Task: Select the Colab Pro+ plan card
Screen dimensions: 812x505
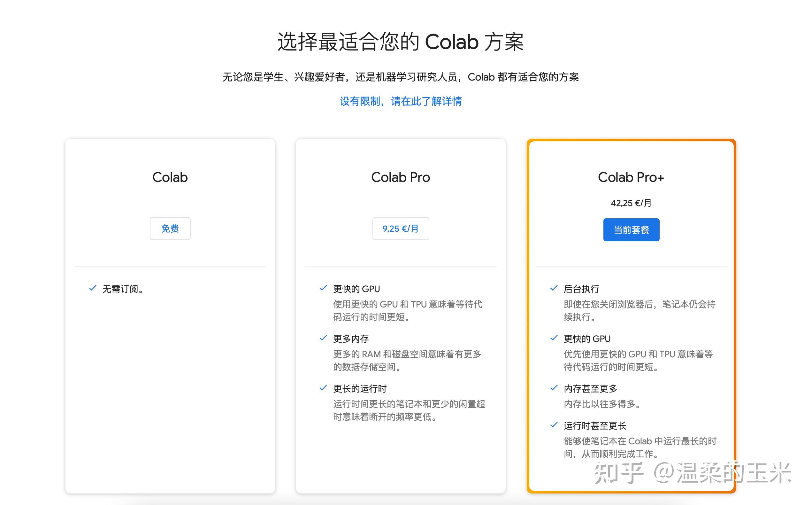Action: tap(631, 317)
